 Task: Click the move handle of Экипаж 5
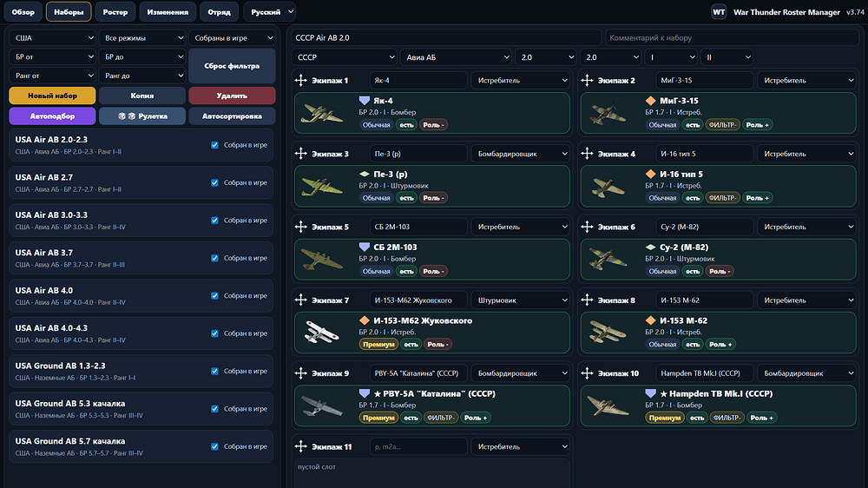tap(300, 227)
